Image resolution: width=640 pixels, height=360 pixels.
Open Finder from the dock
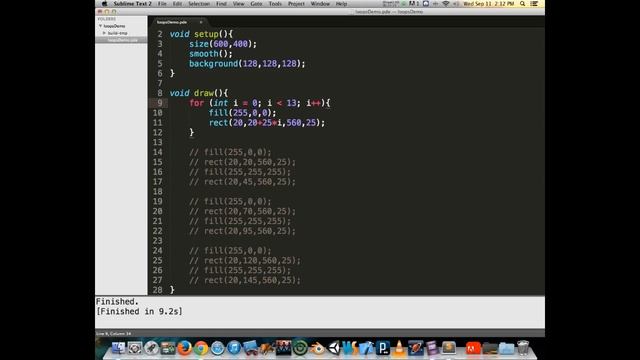(118, 348)
